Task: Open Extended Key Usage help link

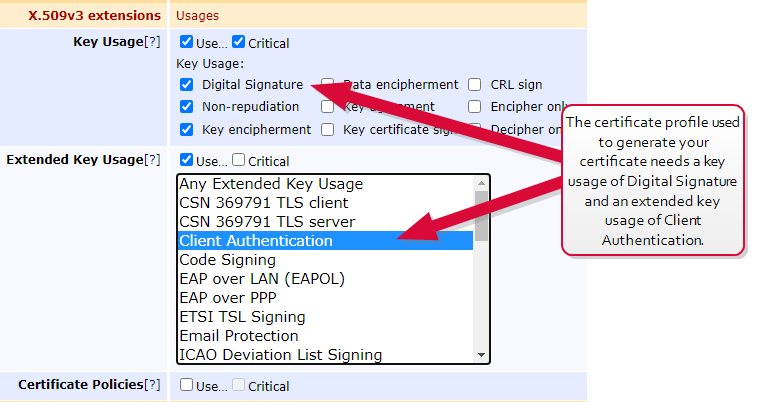Action: pyautogui.click(x=151, y=159)
